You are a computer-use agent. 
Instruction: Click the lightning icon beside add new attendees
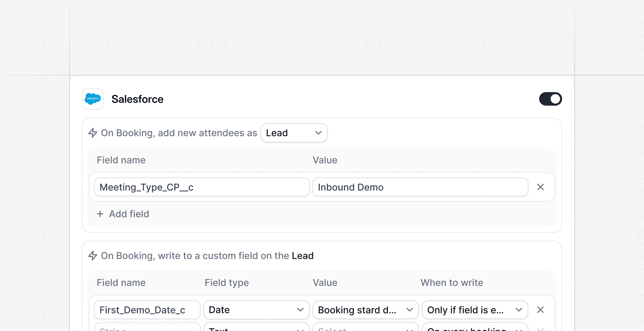(x=93, y=133)
